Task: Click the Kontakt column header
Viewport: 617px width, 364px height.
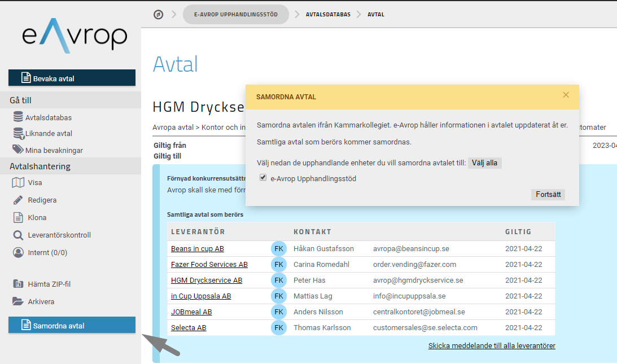Action: (x=312, y=232)
